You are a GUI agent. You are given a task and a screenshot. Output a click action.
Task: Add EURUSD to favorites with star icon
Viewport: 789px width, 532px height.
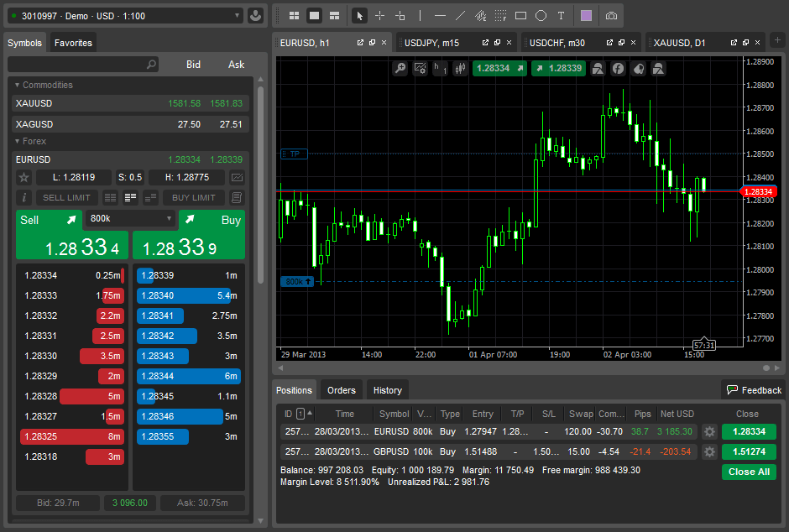click(x=24, y=177)
